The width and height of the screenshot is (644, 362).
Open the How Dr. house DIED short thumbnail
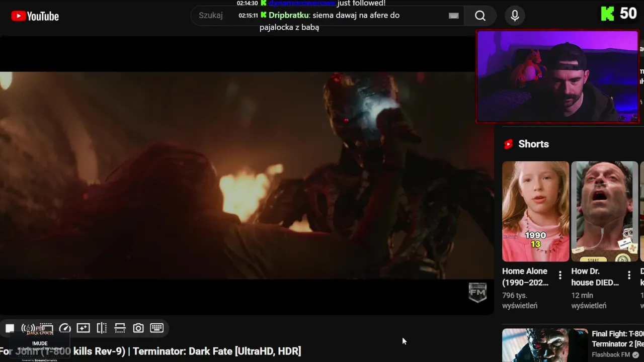(604, 211)
